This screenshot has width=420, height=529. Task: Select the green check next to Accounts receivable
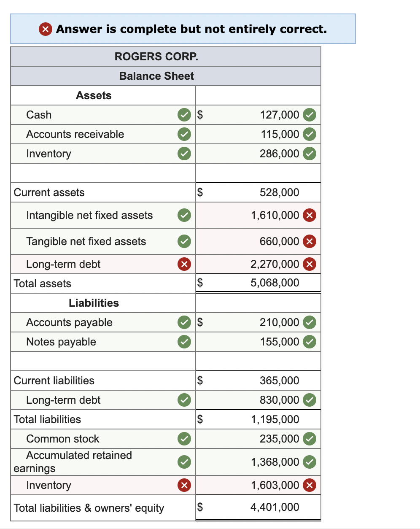coord(184,134)
